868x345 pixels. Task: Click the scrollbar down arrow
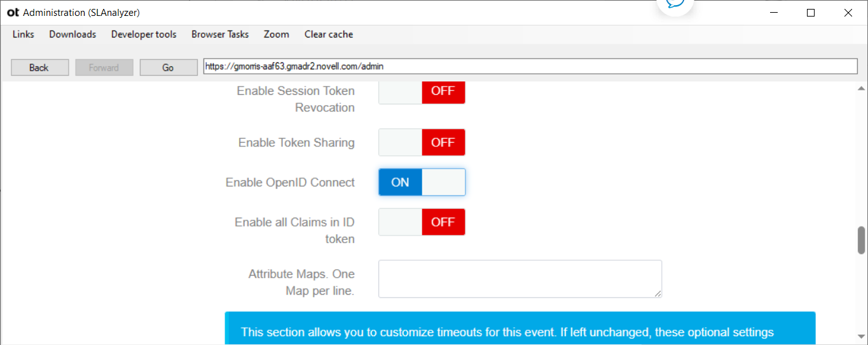pos(861,337)
